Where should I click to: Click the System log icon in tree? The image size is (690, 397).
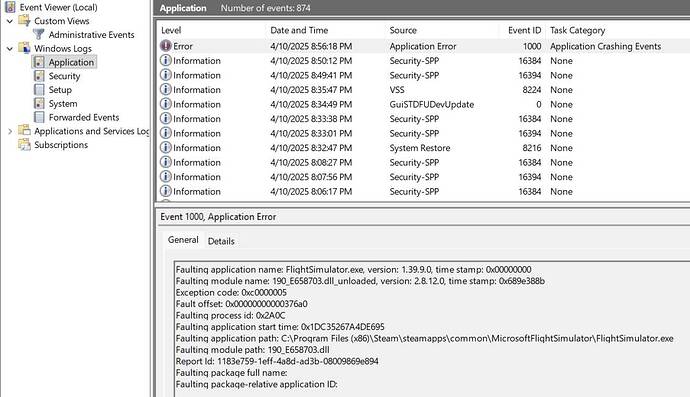click(x=39, y=103)
